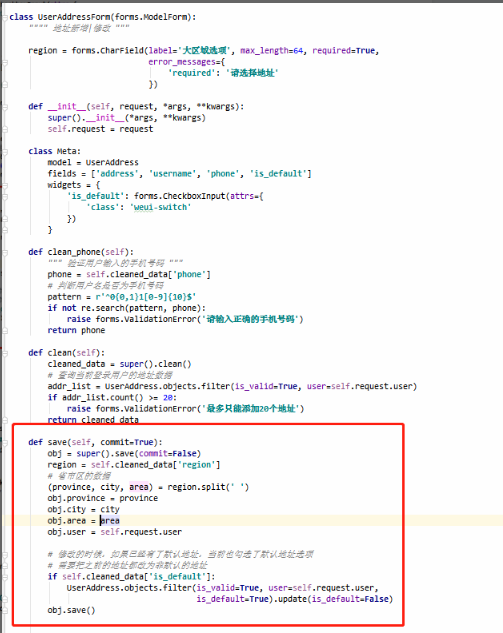The image size is (503, 633).
Task: Click the 'def clean_phone(self):' line
Action: pos(81,252)
